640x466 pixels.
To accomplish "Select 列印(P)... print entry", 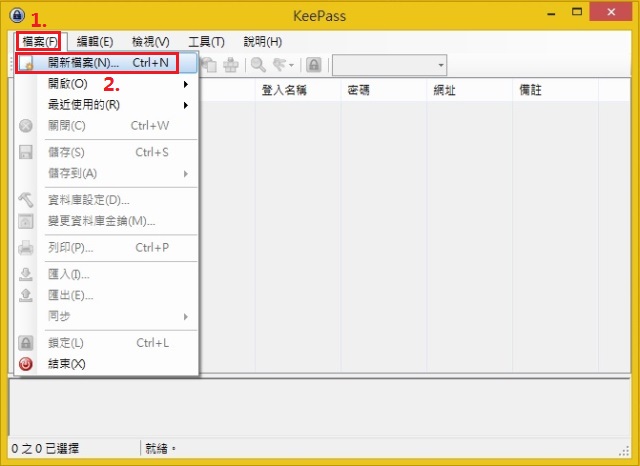I will coord(107,248).
